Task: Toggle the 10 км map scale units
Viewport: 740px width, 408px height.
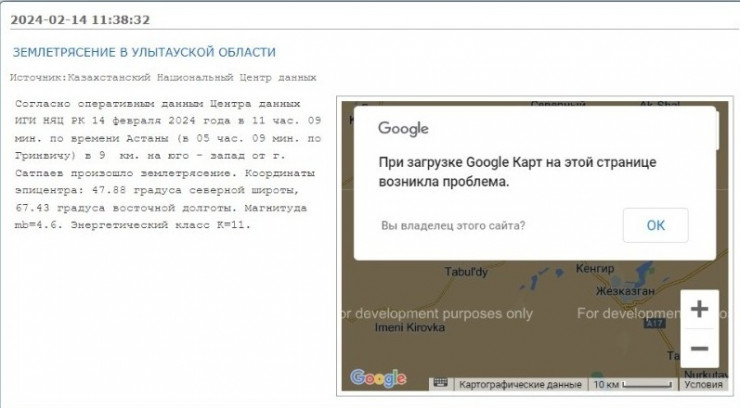Action: (630, 384)
